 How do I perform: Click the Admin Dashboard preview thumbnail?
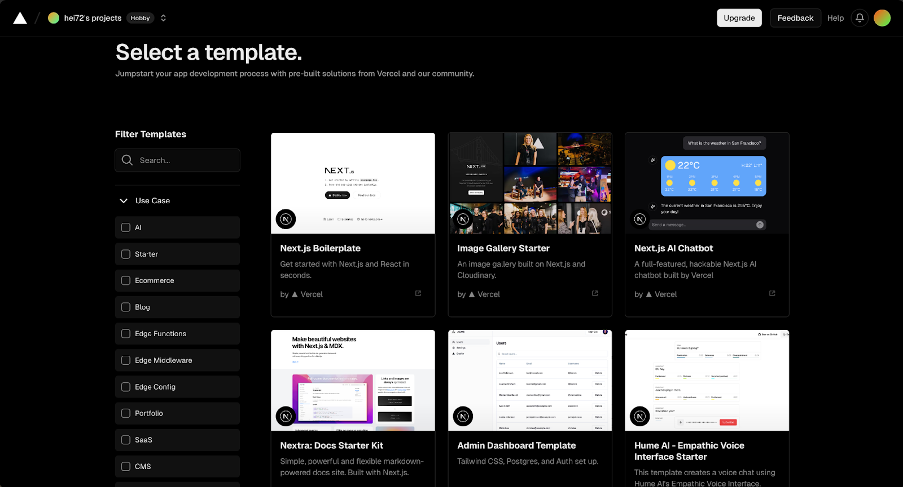tap(530, 380)
